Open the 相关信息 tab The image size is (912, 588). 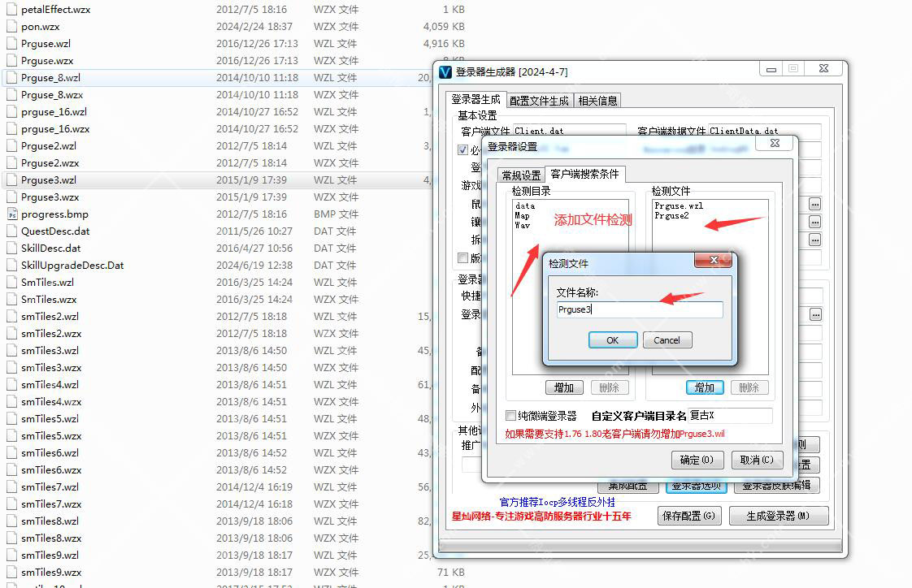click(598, 101)
